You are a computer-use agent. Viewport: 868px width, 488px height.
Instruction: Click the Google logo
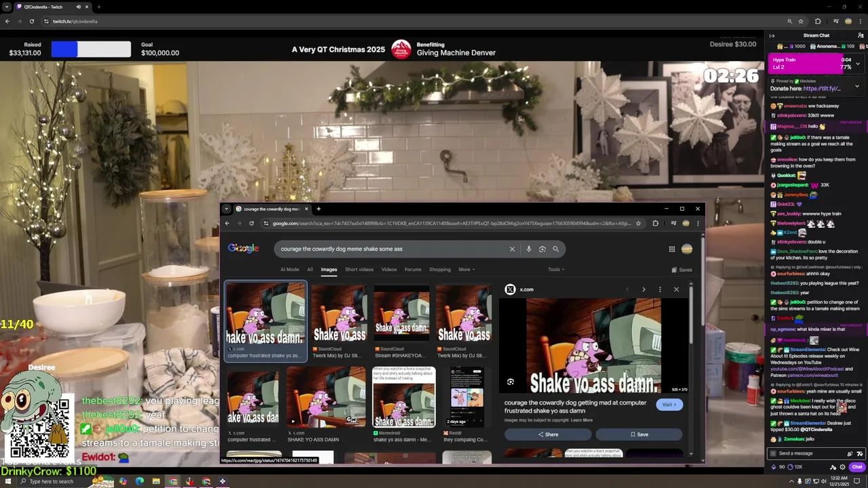[x=243, y=249]
